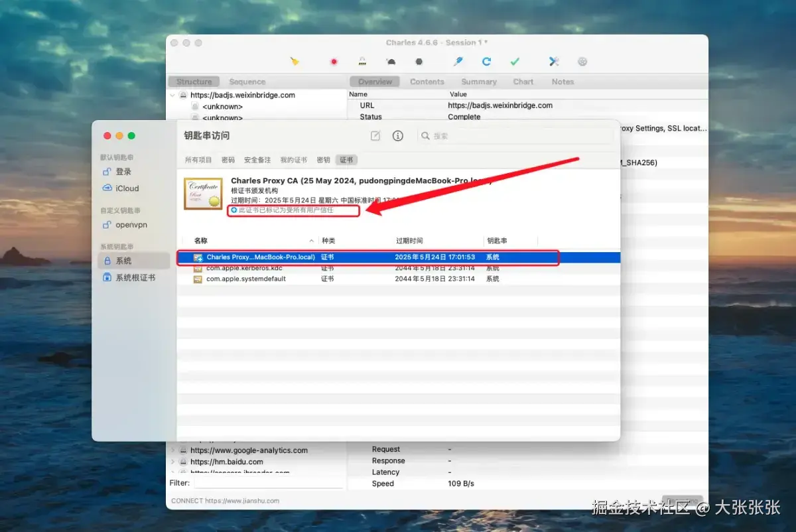This screenshot has height=532, width=796.
Task: Select the 系统 keychain in sidebar
Action: coord(134,261)
